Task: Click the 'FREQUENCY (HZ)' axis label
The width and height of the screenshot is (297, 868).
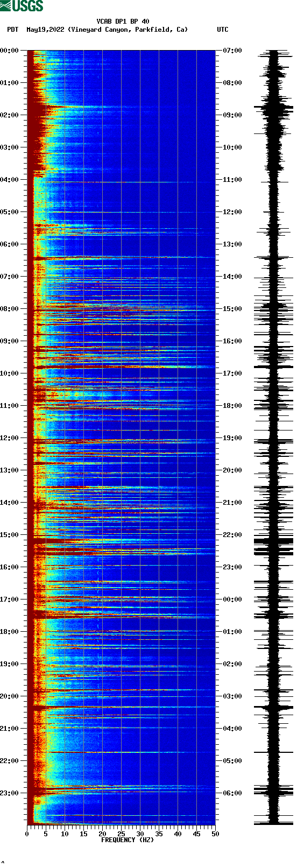Action: pyautogui.click(x=128, y=840)
